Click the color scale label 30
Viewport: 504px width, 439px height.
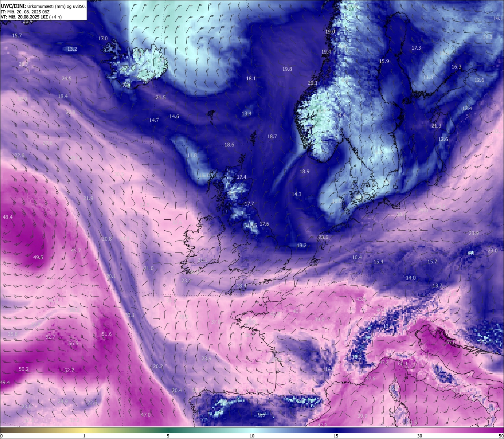pyautogui.click(x=420, y=436)
